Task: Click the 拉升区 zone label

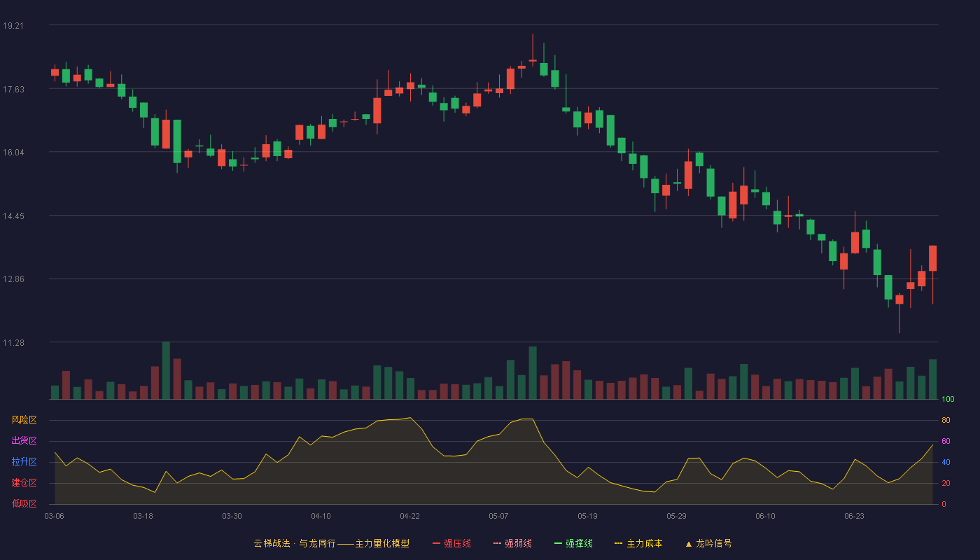Action: click(24, 462)
